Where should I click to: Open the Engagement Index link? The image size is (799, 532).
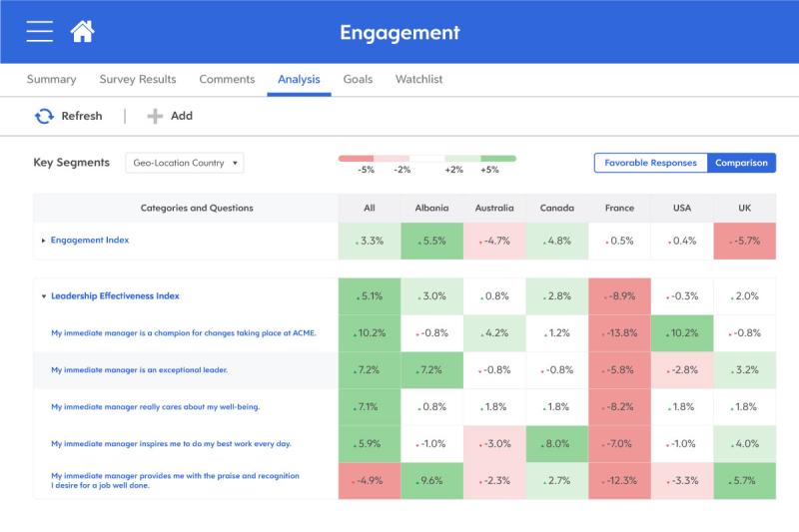(90, 241)
